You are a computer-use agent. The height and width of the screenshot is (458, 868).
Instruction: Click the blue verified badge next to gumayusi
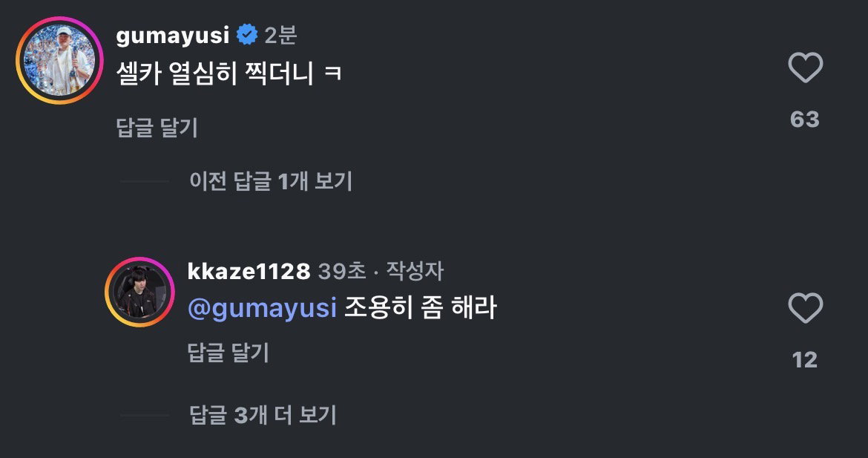(247, 36)
